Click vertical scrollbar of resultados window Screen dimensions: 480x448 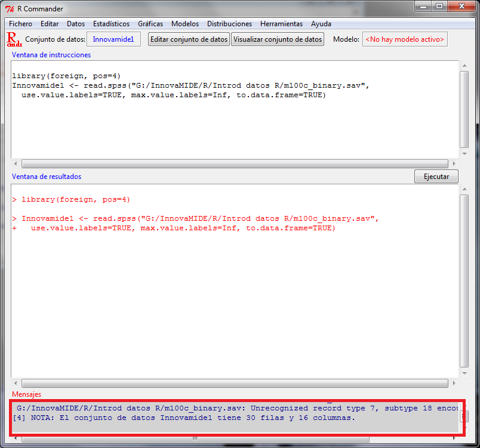(464, 281)
